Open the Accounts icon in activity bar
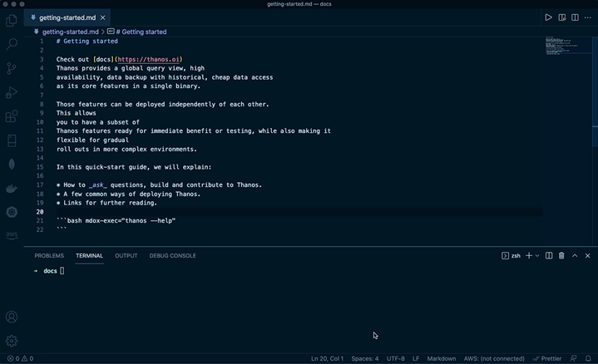The width and height of the screenshot is (598, 364). click(12, 317)
